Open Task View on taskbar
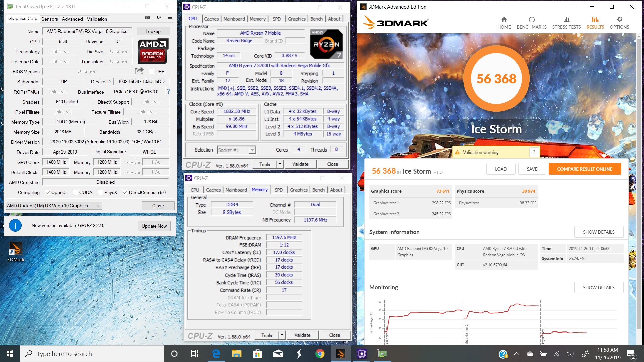This screenshot has height=362, width=644. [195, 354]
